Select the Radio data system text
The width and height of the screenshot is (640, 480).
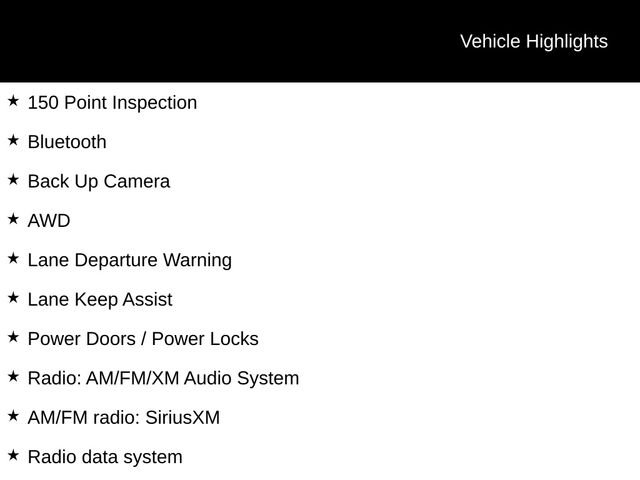click(105, 457)
